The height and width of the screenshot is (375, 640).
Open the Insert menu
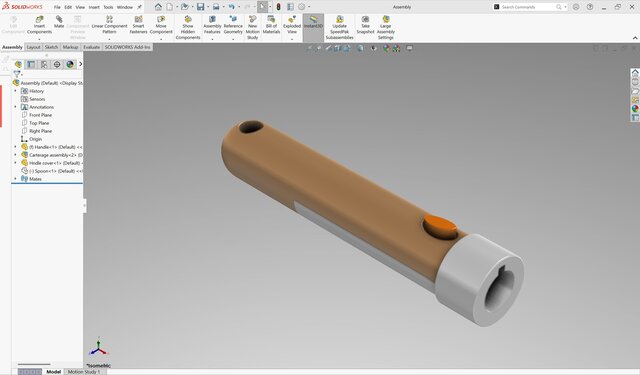(94, 7)
